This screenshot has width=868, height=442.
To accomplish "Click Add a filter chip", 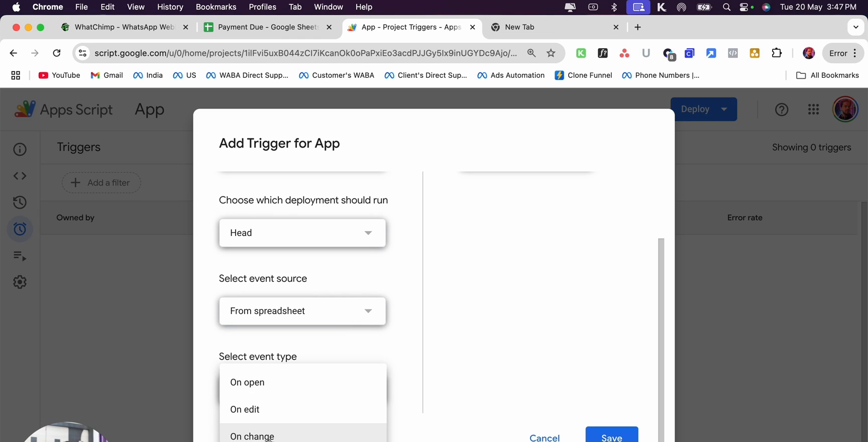I will 101,183.
